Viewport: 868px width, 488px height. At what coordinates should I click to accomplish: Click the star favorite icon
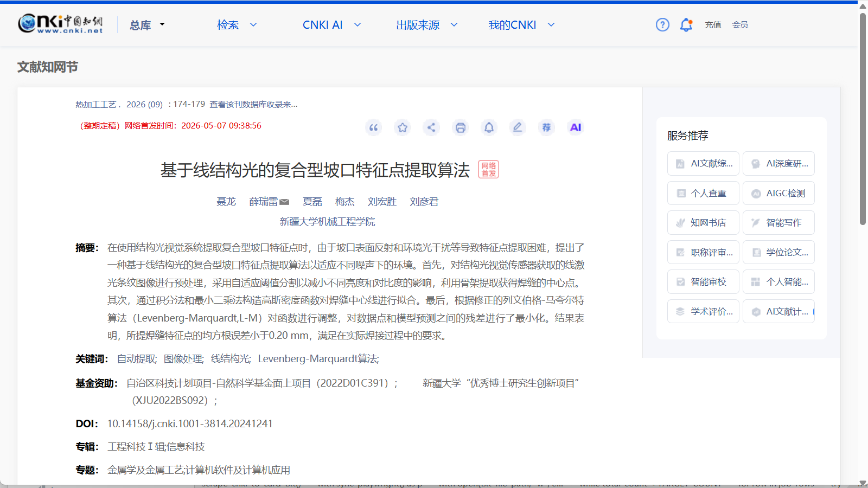403,127
